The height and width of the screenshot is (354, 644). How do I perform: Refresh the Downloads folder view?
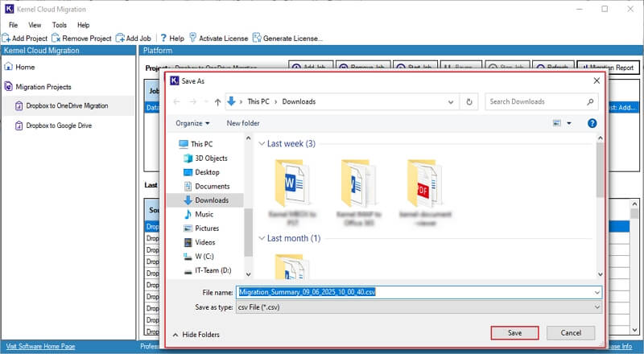[x=469, y=102]
